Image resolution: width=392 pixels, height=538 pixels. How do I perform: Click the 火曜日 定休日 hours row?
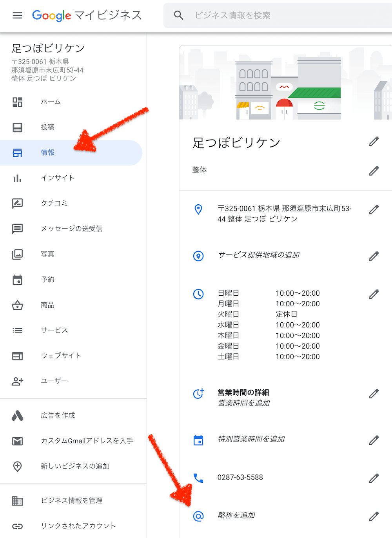click(269, 314)
